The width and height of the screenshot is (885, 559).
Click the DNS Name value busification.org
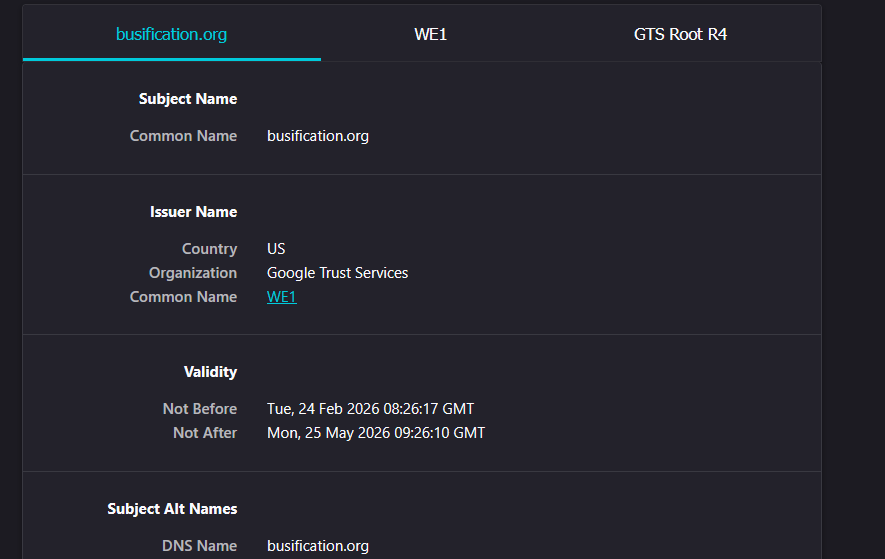[x=318, y=546]
